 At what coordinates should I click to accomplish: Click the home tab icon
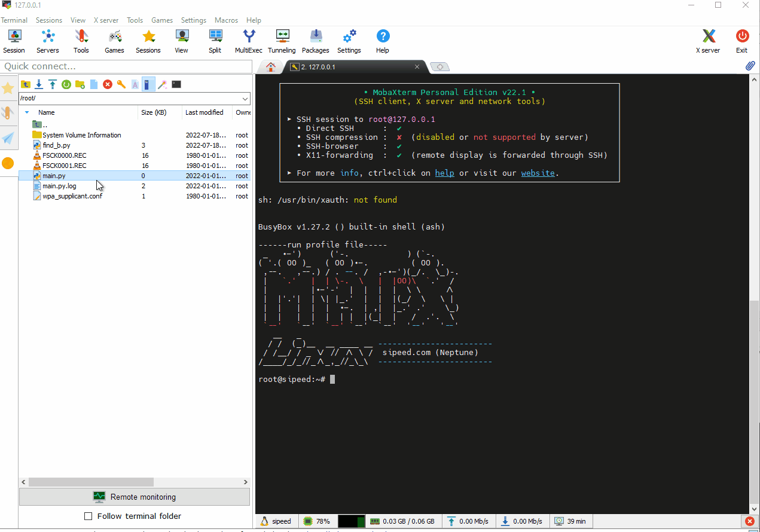271,67
